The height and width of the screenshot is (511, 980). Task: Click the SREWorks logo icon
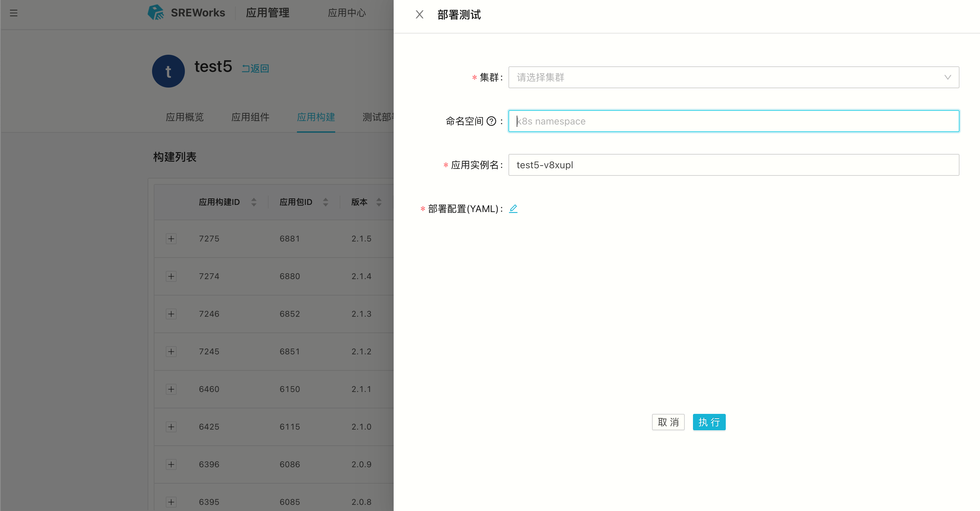(156, 13)
